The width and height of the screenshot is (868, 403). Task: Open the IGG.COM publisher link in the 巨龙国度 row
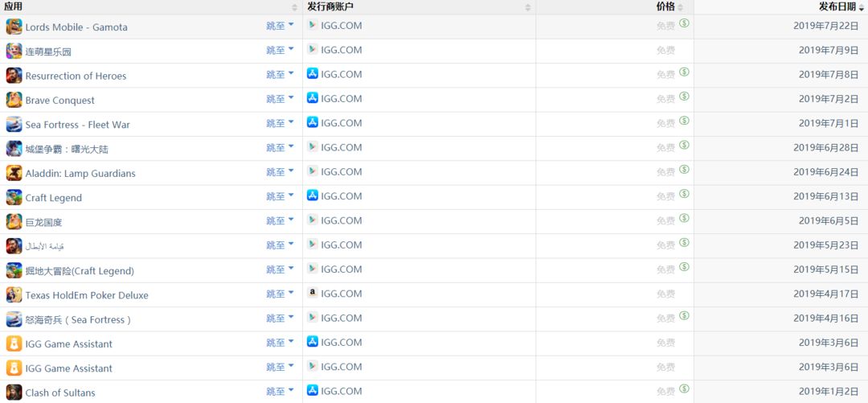(342, 220)
